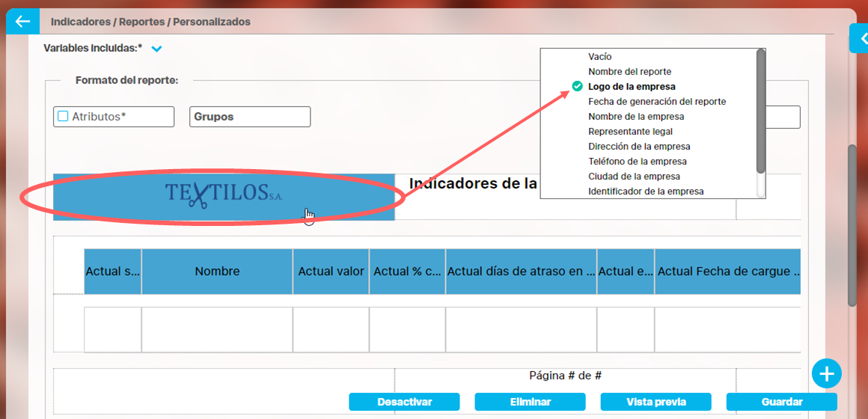
Task: Toggle the Atributos checkbox
Action: pos(63,116)
